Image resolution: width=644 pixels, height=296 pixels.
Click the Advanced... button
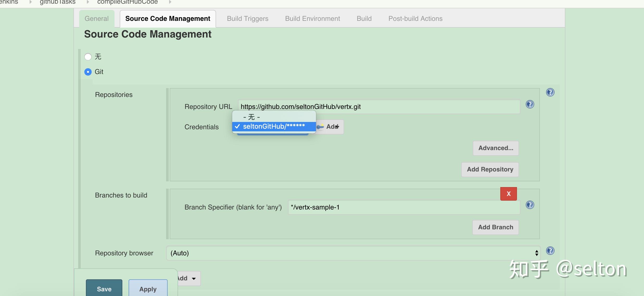(x=496, y=148)
